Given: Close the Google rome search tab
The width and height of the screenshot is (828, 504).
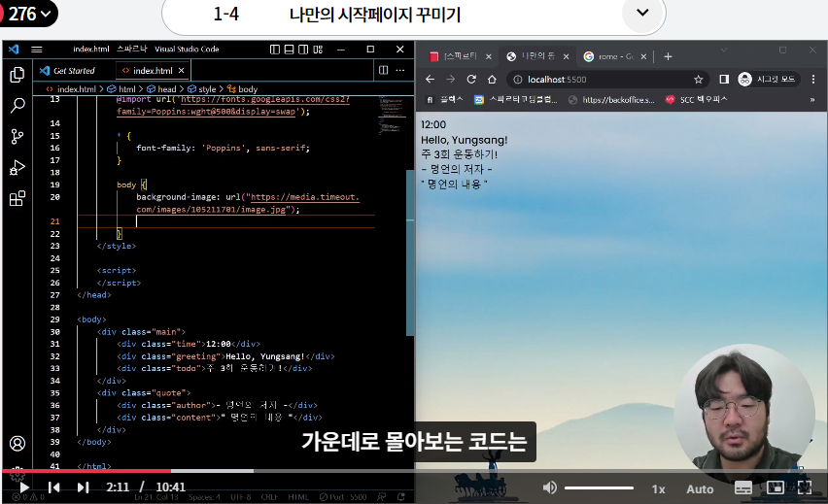Looking at the screenshot, I should [x=643, y=56].
